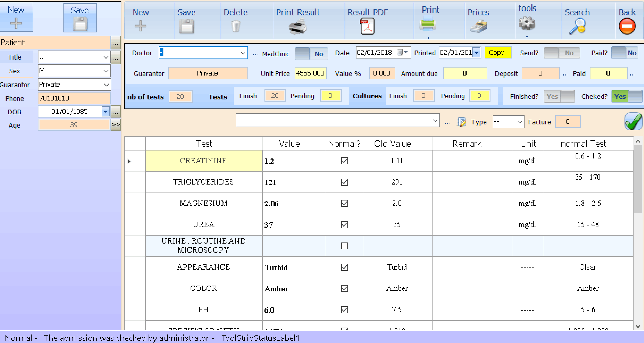
Task: Click the green Print printer icon
Action: pos(428,24)
